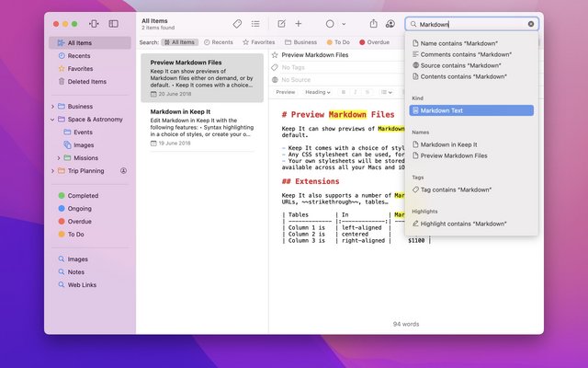Open the list style dropdown
This screenshot has height=368, width=588.
pos(386,92)
